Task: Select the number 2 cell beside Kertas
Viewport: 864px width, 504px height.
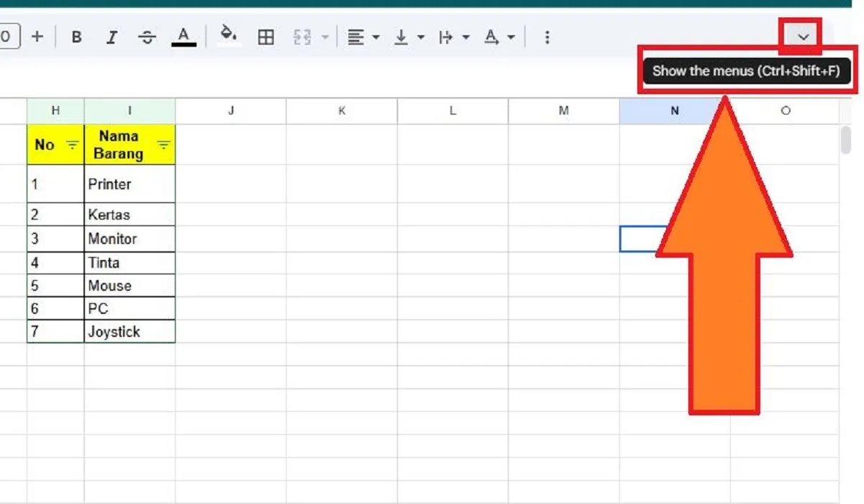Action: 55,215
